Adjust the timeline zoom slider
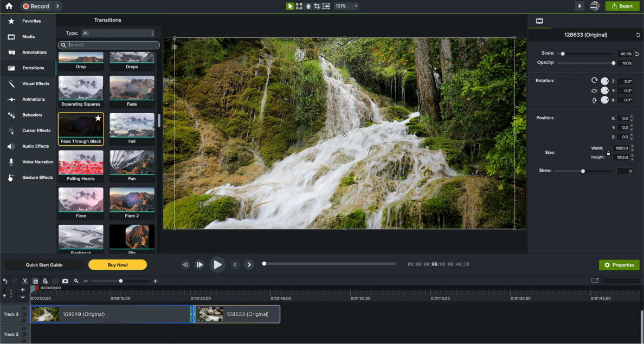644x344 pixels. click(120, 281)
